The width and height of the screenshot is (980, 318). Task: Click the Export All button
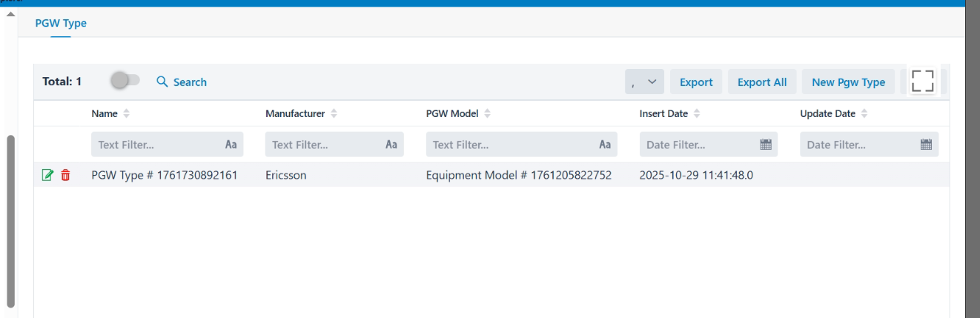coord(762,82)
